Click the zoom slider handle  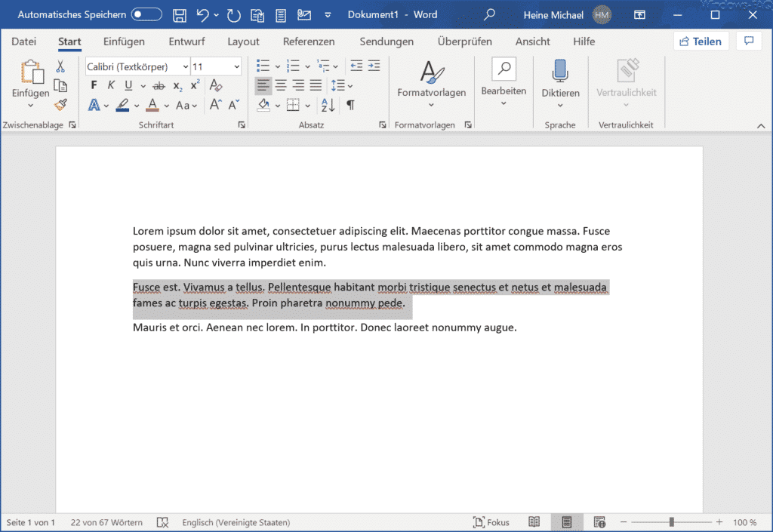(x=671, y=521)
